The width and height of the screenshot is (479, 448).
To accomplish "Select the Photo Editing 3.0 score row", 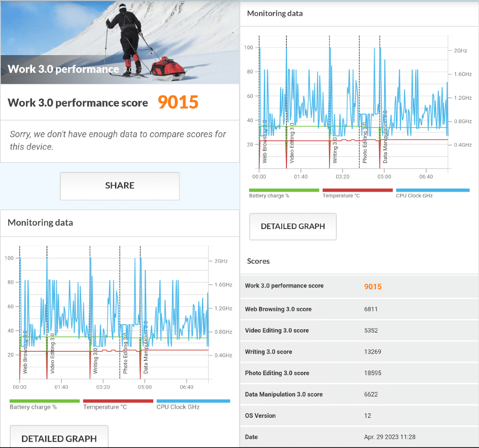I will pyautogui.click(x=359, y=373).
